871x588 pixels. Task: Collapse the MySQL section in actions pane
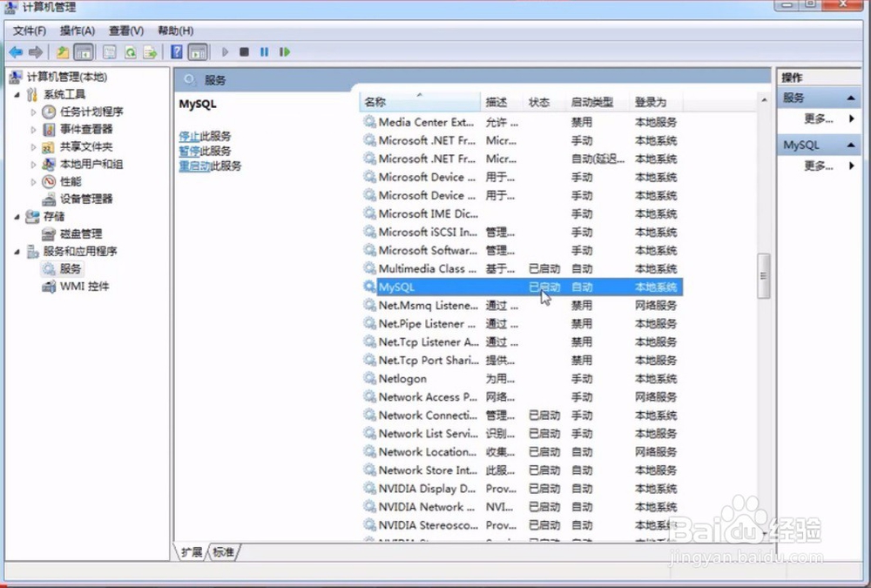850,145
